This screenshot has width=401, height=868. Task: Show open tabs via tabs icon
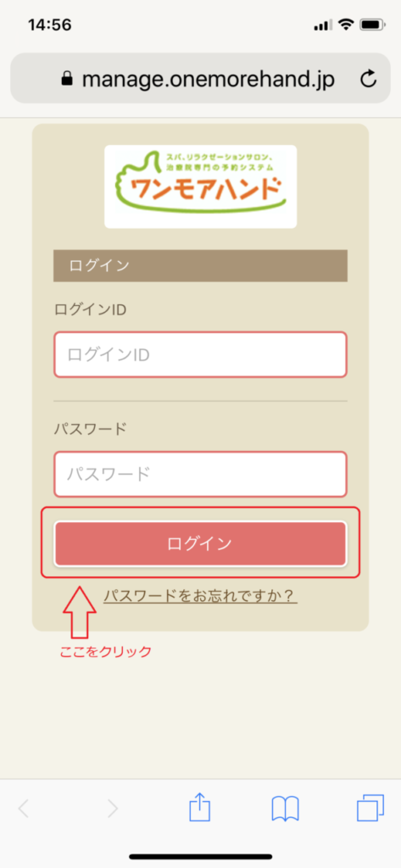click(370, 809)
